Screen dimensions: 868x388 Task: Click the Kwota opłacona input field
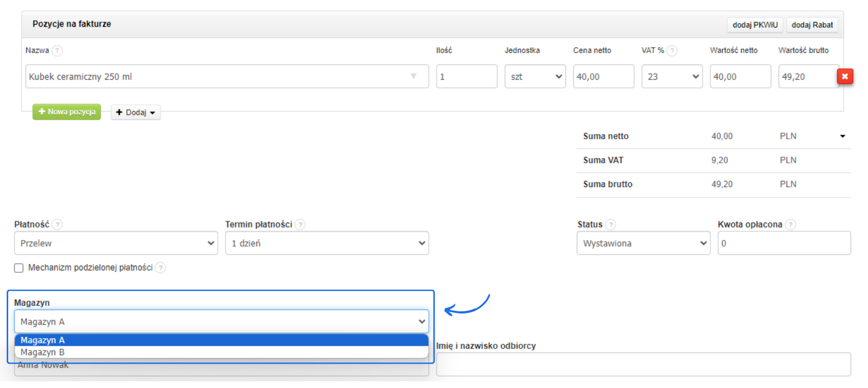pos(784,243)
